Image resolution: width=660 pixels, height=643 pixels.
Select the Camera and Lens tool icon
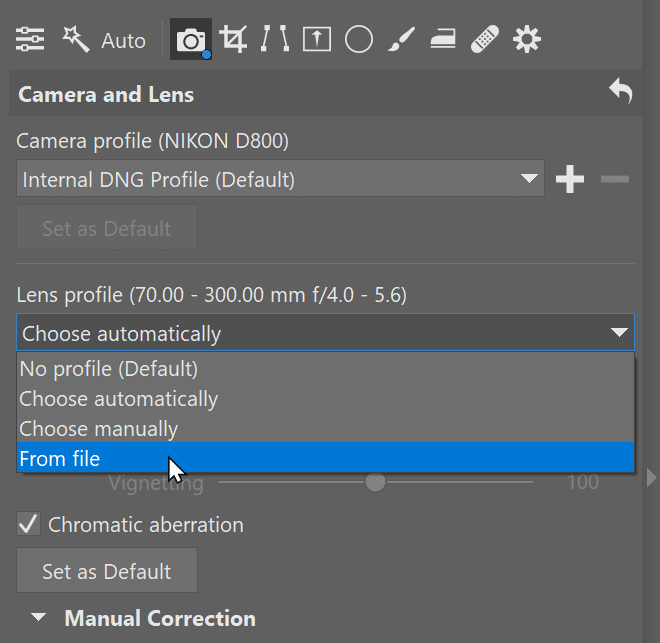pos(191,39)
